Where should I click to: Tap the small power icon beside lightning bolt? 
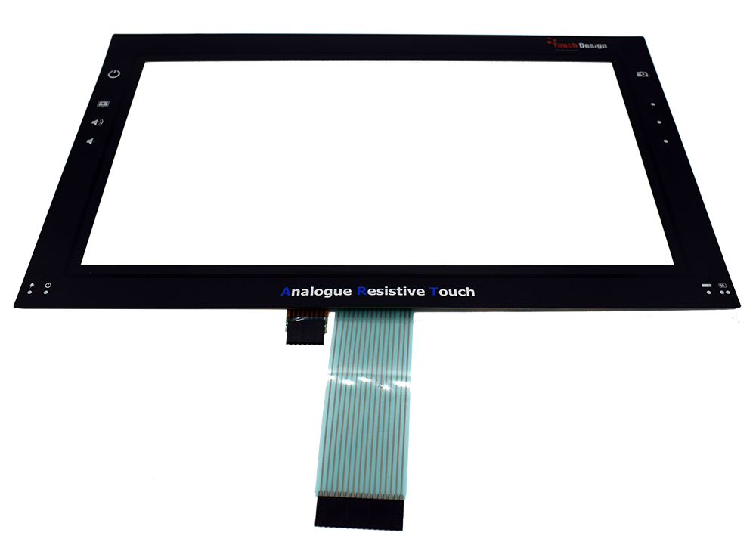coord(48,285)
